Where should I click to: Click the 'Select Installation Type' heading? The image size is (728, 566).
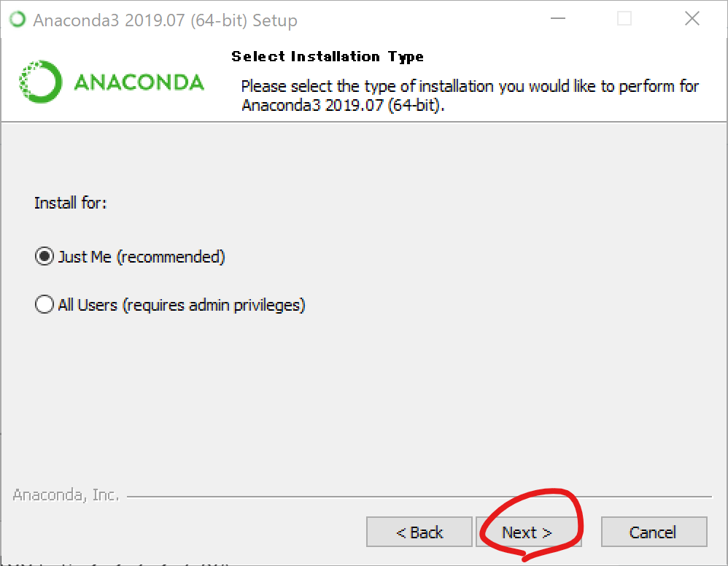pos(328,57)
